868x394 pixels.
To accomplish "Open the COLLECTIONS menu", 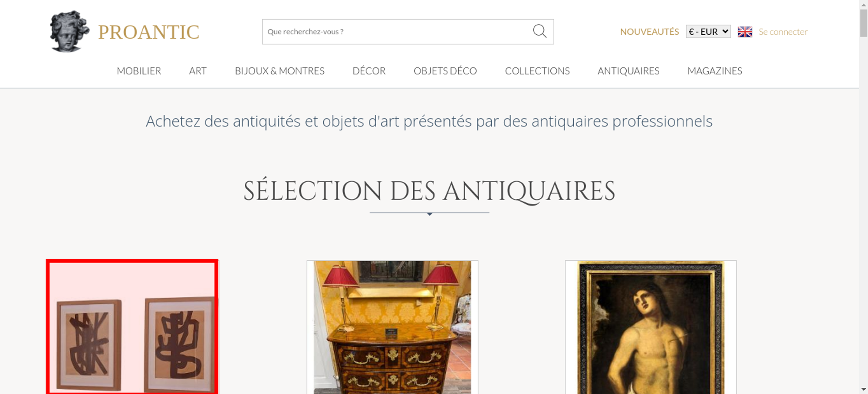I will click(537, 71).
